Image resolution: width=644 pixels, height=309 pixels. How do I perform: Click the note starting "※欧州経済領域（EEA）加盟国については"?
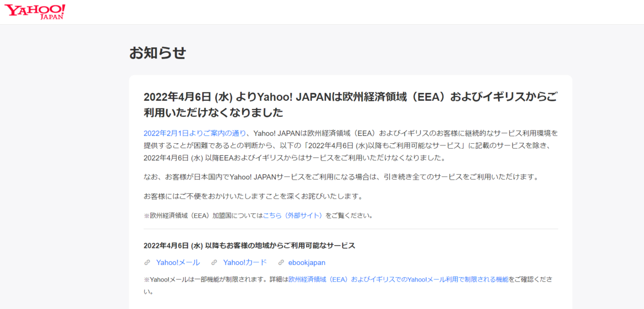[x=258, y=216]
